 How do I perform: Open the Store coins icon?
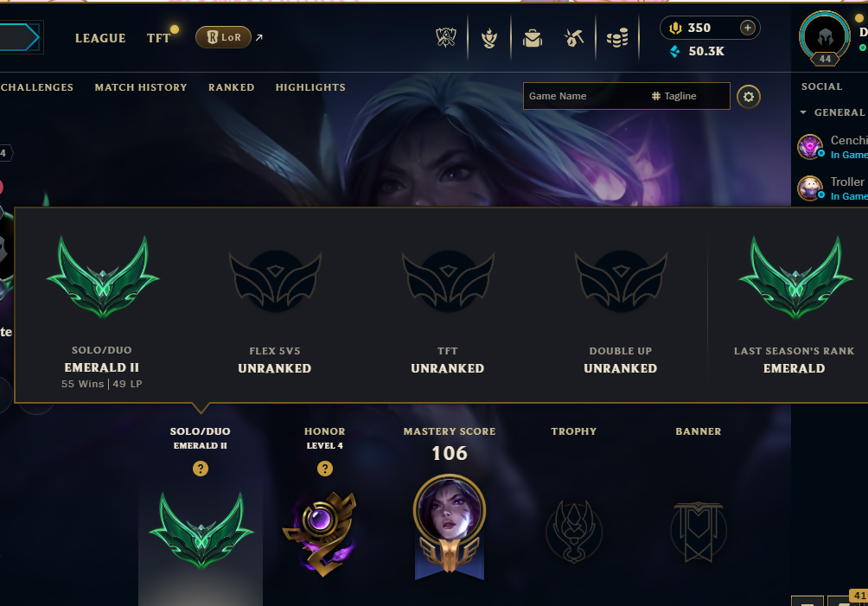point(617,38)
